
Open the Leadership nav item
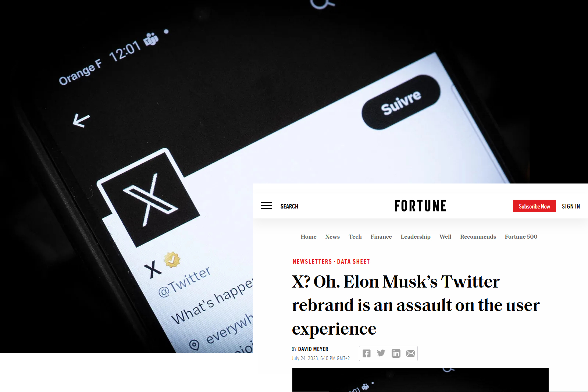[416, 237]
